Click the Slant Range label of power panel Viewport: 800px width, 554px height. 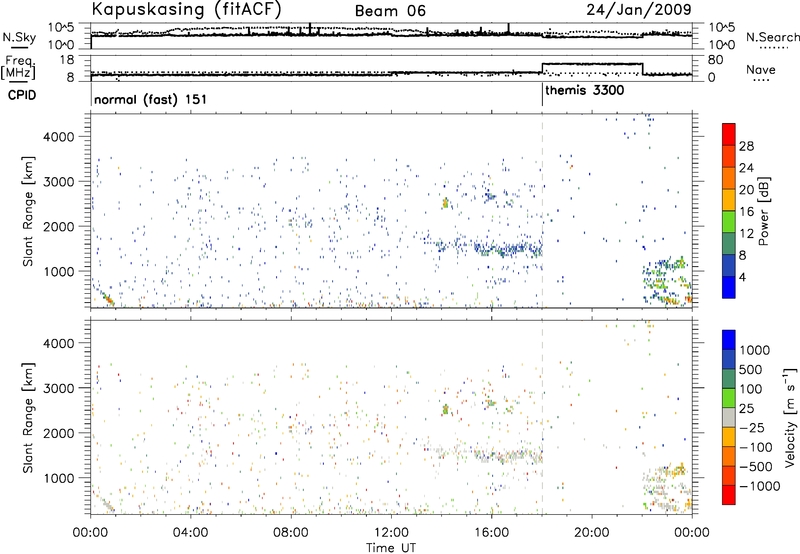click(x=29, y=211)
